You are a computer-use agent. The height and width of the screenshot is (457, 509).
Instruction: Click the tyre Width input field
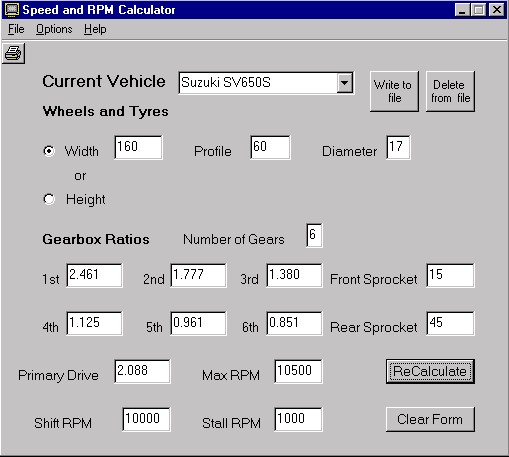pyautogui.click(x=138, y=147)
